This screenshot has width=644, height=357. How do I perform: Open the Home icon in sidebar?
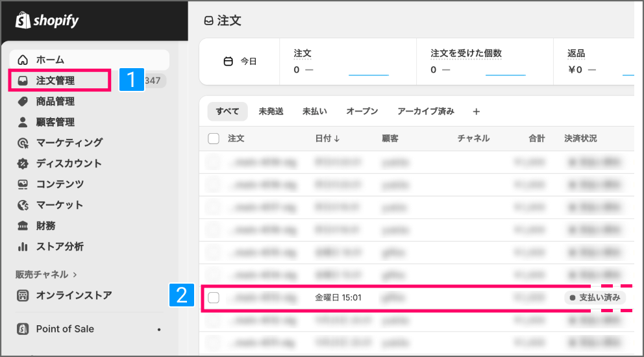tap(23, 60)
